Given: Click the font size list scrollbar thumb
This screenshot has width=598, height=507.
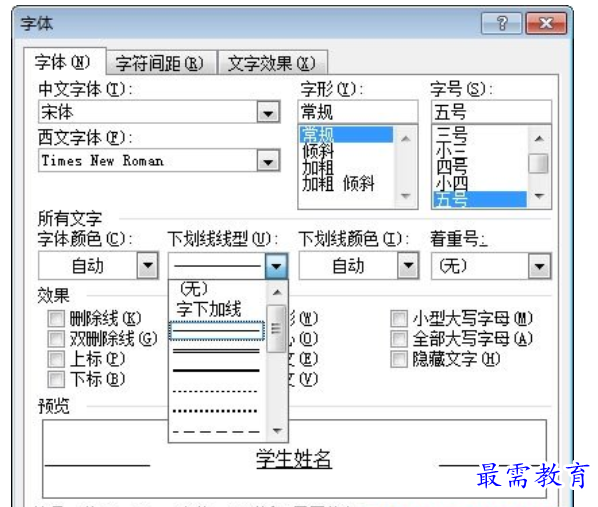Looking at the screenshot, I should click(x=539, y=163).
